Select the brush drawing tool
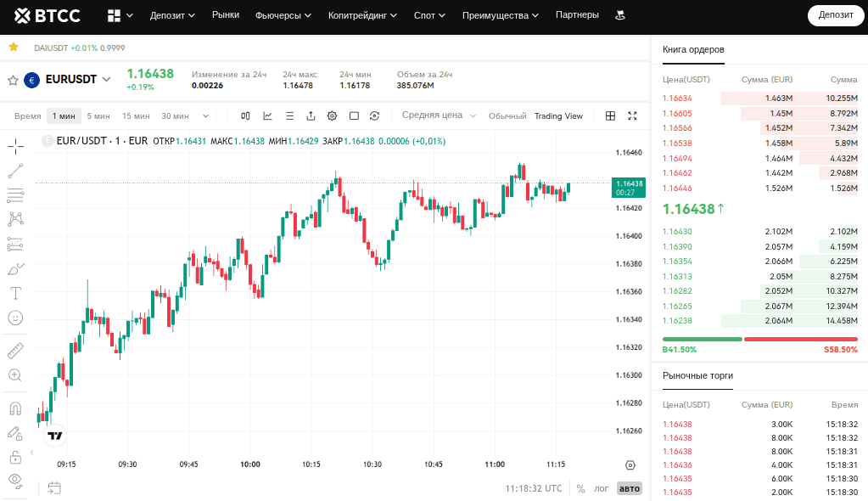 (15, 269)
